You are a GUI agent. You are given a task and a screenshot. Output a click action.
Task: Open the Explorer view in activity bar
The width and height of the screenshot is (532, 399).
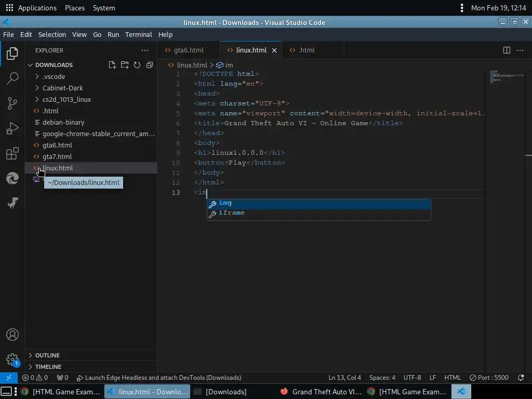(x=12, y=54)
